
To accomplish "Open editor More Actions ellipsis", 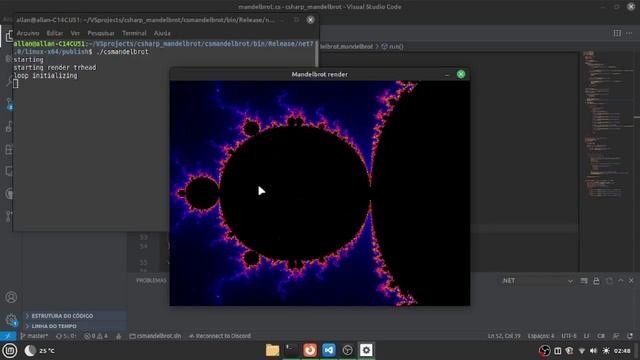I will tap(629, 33).
